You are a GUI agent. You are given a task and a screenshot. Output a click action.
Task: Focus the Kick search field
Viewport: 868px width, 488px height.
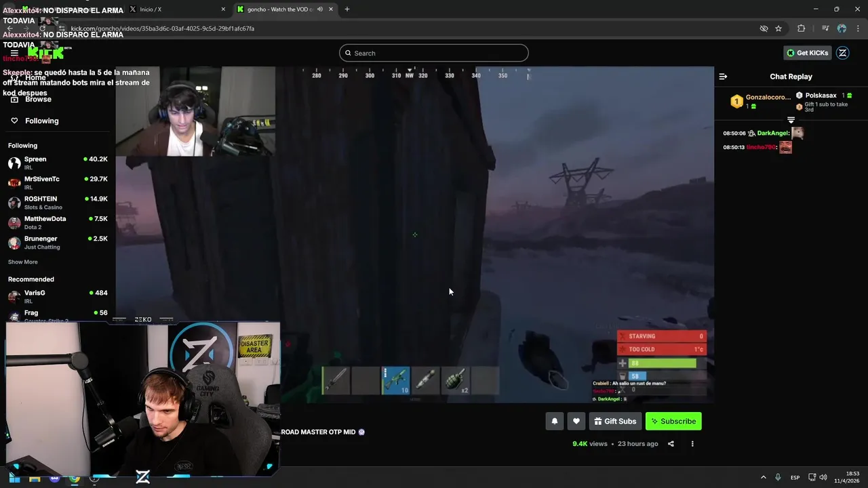434,53
